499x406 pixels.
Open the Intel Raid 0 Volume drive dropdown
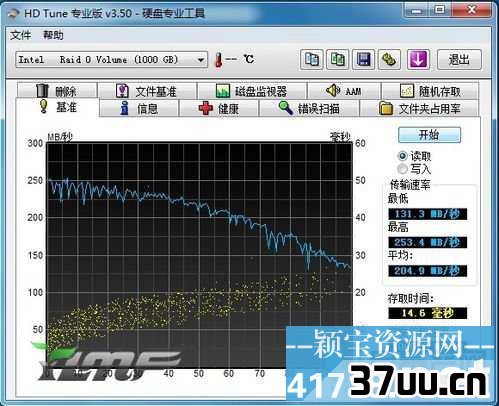pos(111,60)
